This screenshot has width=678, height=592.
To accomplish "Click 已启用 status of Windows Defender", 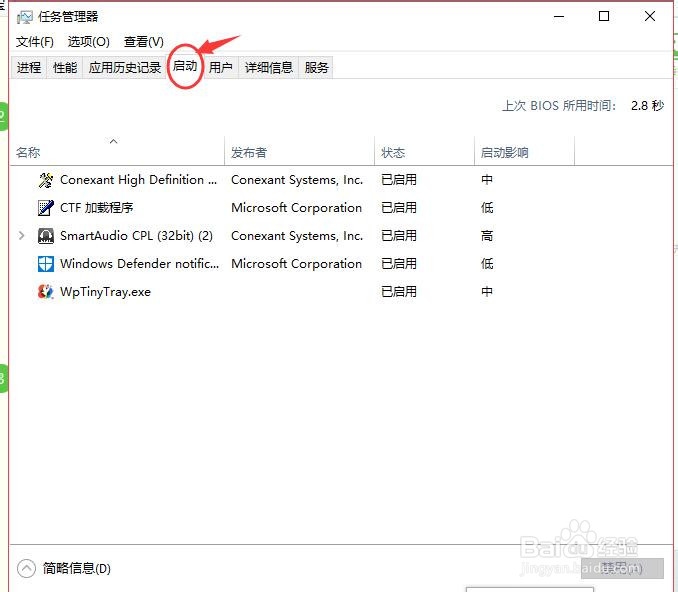I will 399,264.
